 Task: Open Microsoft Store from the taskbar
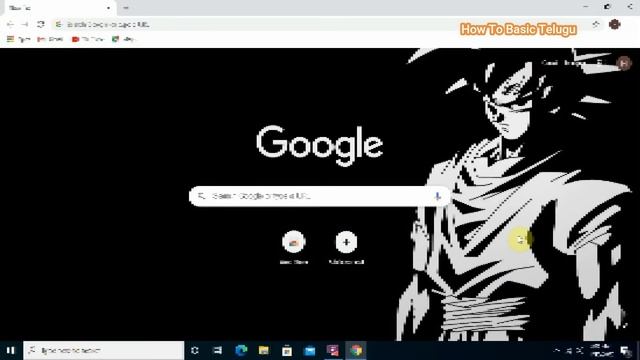(x=287, y=350)
